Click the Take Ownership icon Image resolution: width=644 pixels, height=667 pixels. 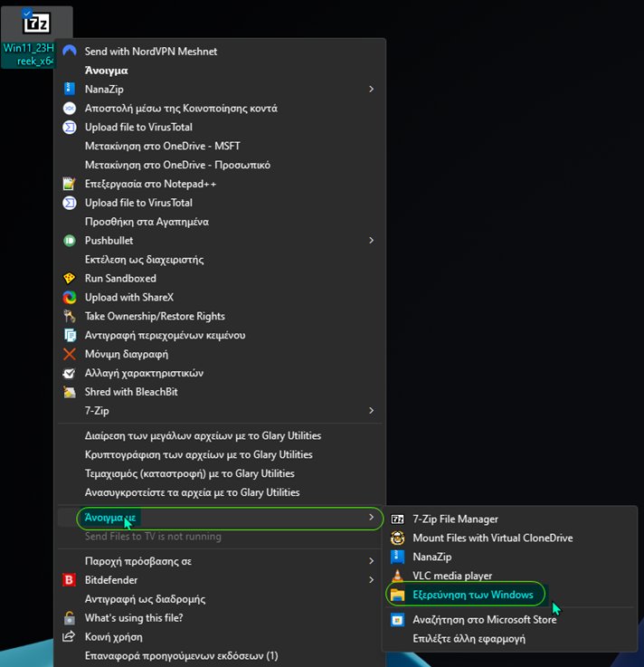[70, 316]
